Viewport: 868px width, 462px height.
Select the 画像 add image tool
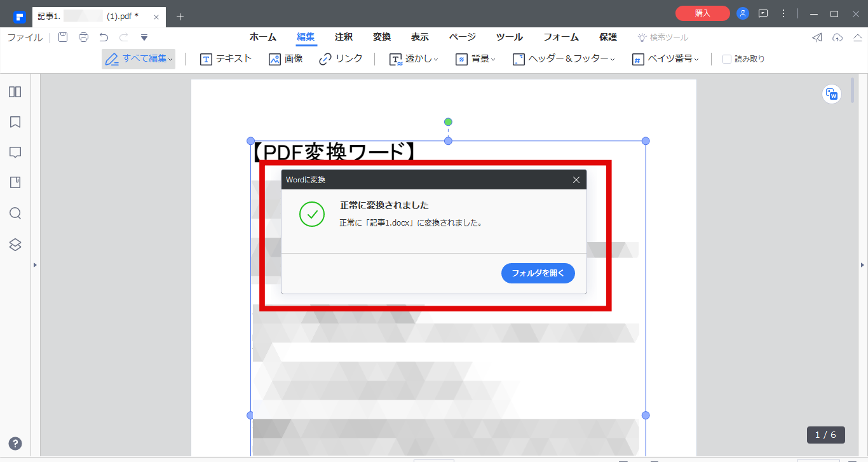click(x=286, y=59)
